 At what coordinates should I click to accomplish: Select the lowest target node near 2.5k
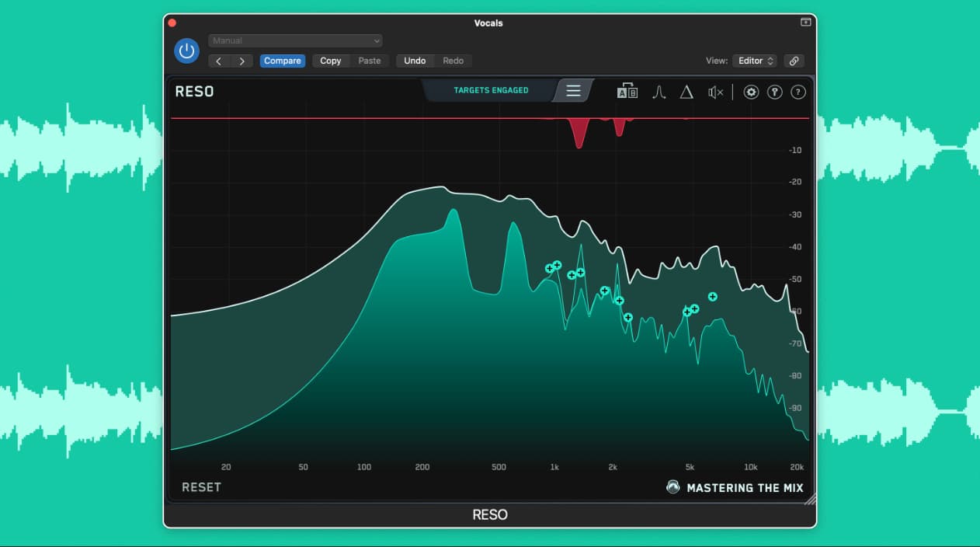[x=628, y=317]
